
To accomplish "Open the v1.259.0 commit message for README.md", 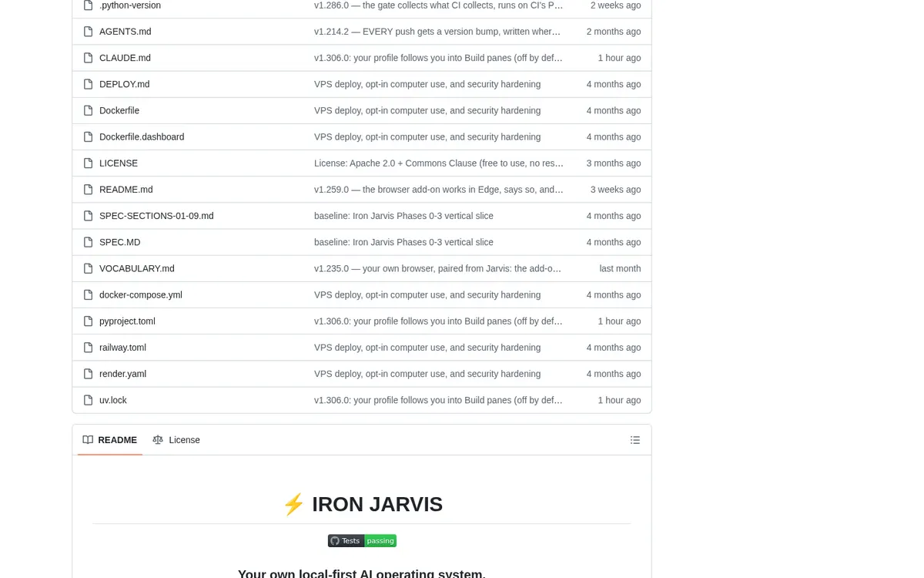I will pos(439,190).
